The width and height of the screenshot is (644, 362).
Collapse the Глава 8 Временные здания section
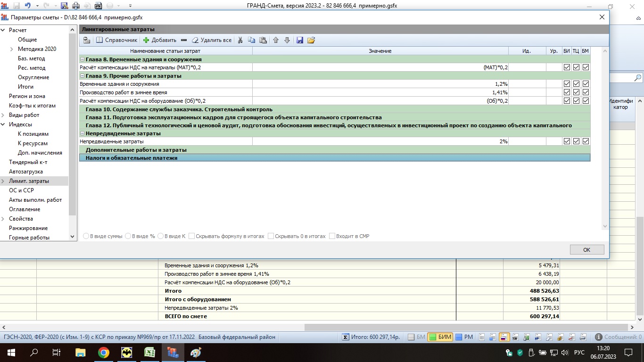83,59
